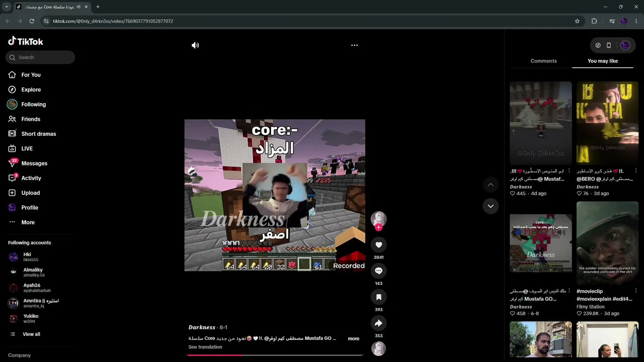Open the video options three-dot menu
Screen dimensions: 644x362
coord(354,45)
